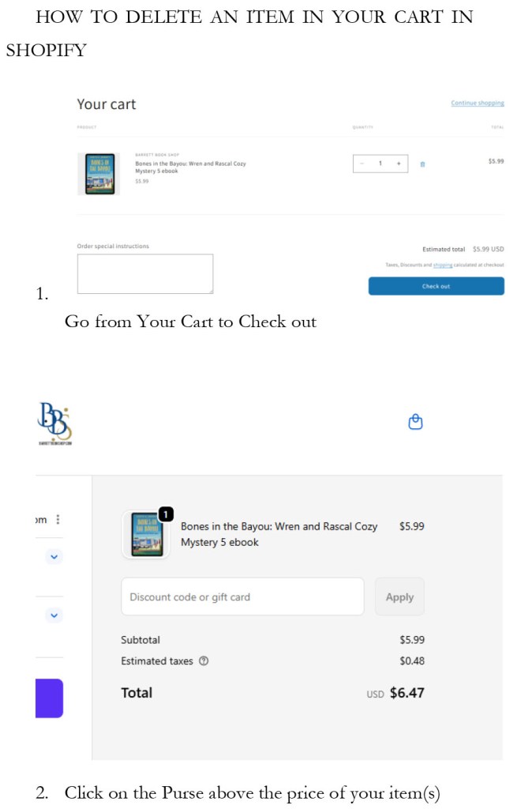Click the purple button at left edge
This screenshot has height=809, width=532.
(50, 698)
